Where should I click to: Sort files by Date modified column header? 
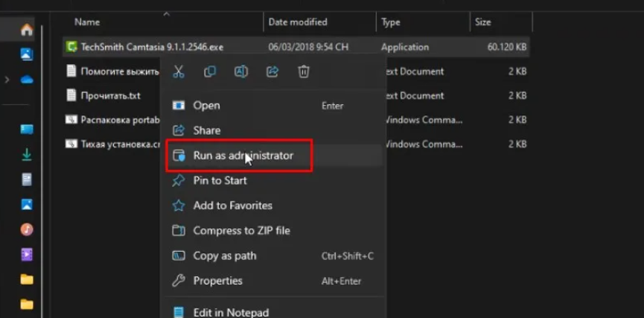[298, 22]
